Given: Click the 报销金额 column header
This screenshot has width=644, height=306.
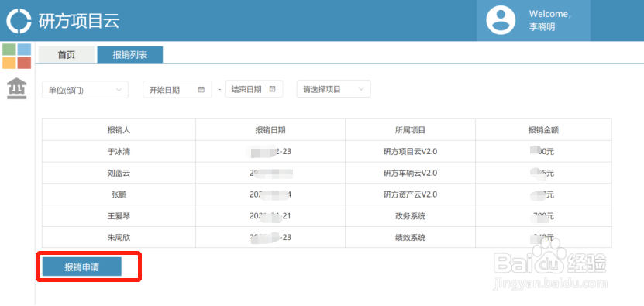Looking at the screenshot, I should pyautogui.click(x=543, y=130).
